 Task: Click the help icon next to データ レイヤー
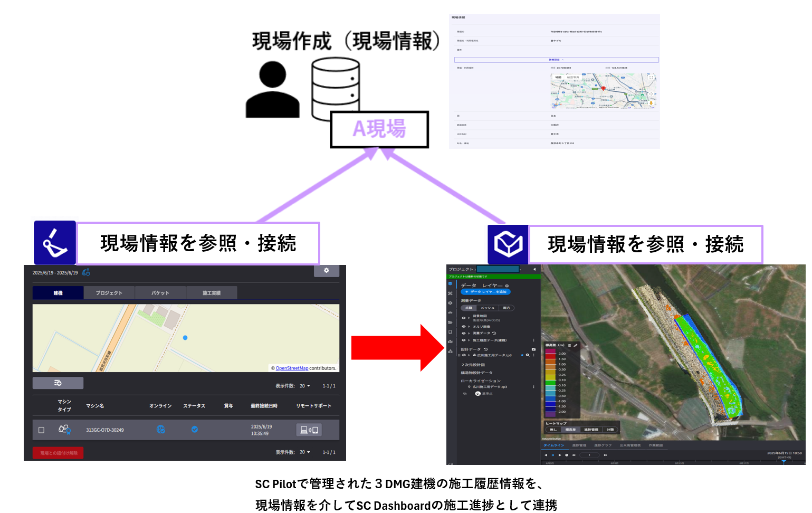(x=507, y=286)
